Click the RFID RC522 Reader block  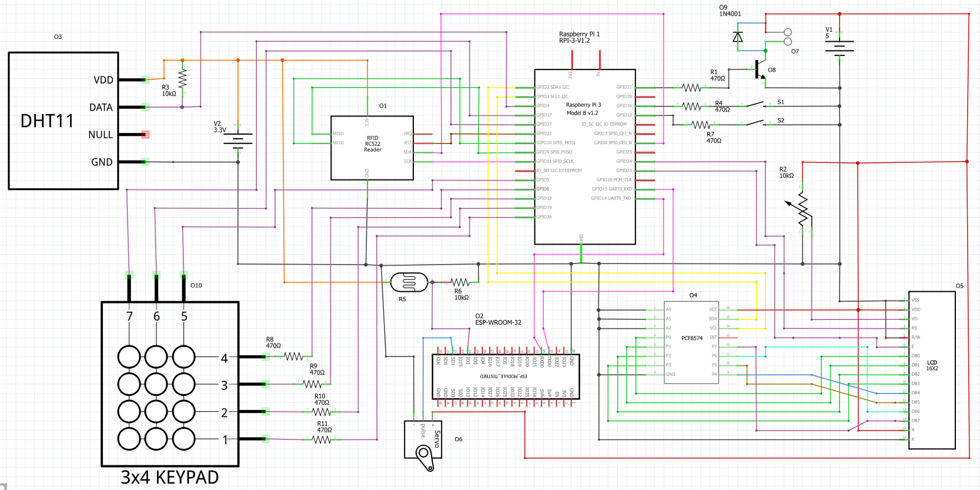point(372,148)
